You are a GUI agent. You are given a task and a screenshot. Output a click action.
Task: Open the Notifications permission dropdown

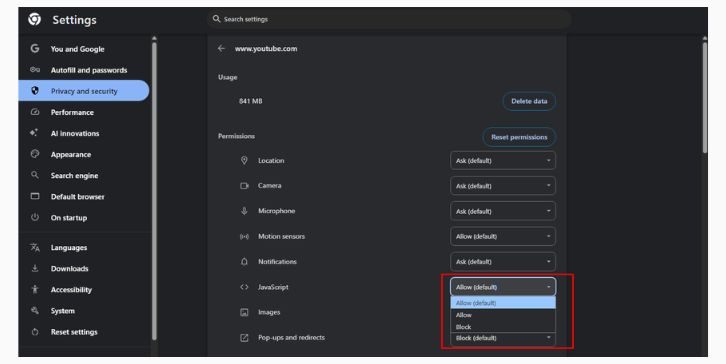[503, 262]
